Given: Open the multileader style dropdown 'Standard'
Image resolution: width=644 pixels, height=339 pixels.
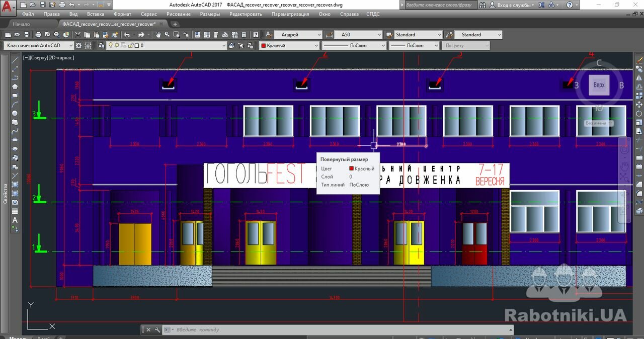Looking at the screenshot, I should [x=478, y=35].
